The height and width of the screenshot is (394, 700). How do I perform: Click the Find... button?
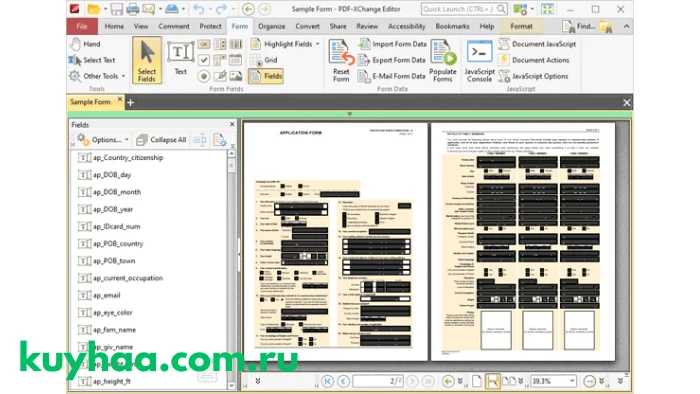coord(579,26)
